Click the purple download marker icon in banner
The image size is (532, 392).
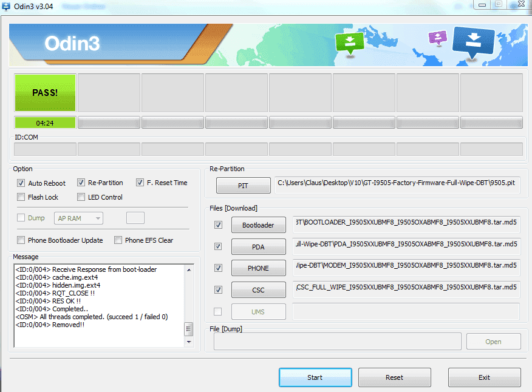pos(438,37)
